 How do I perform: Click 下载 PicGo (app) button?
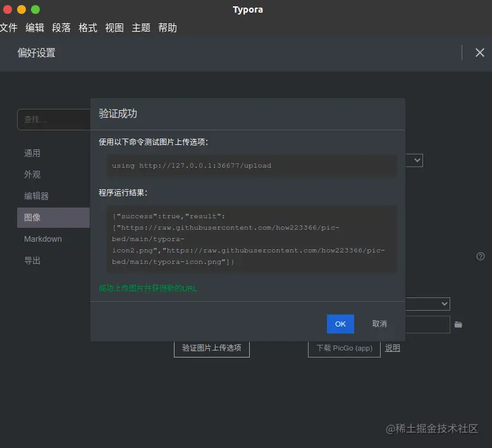[344, 348]
